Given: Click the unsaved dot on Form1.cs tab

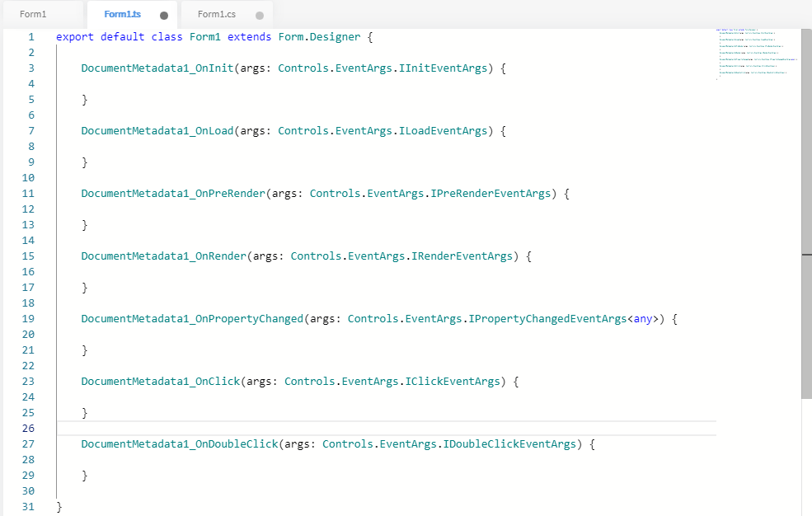Looking at the screenshot, I should pos(260,15).
